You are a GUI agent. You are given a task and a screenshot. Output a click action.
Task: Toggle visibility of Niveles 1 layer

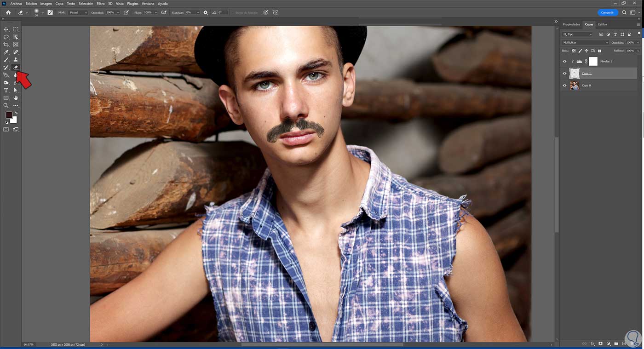tap(564, 61)
